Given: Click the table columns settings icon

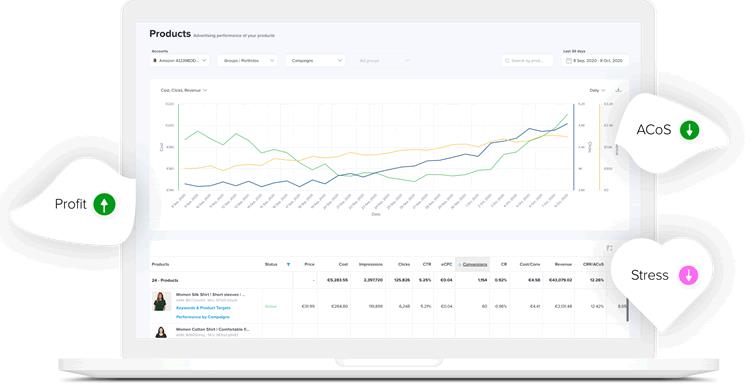Looking at the screenshot, I should coord(609,248).
